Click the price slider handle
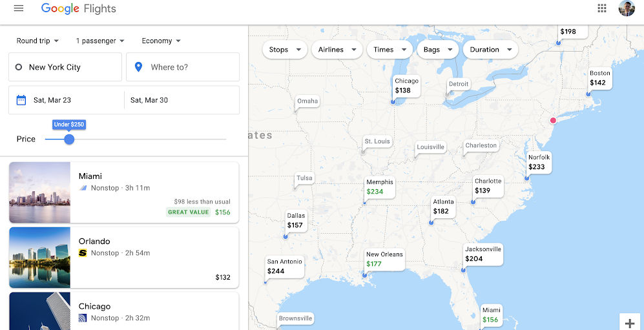644x330 pixels. coord(69,139)
